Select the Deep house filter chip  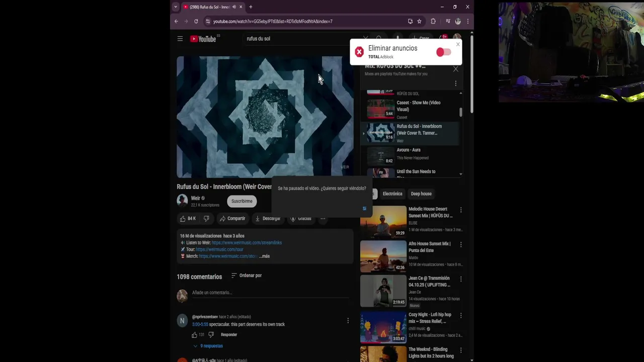[x=421, y=194]
